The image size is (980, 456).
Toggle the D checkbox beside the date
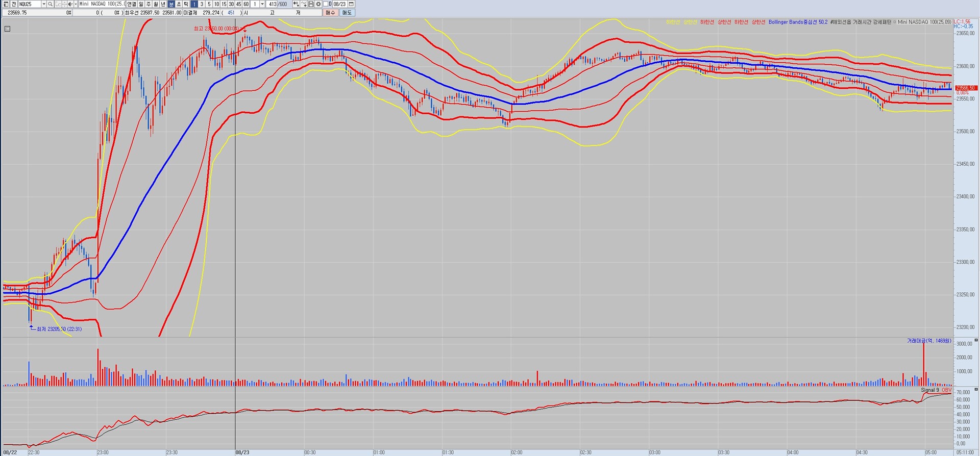point(326,4)
